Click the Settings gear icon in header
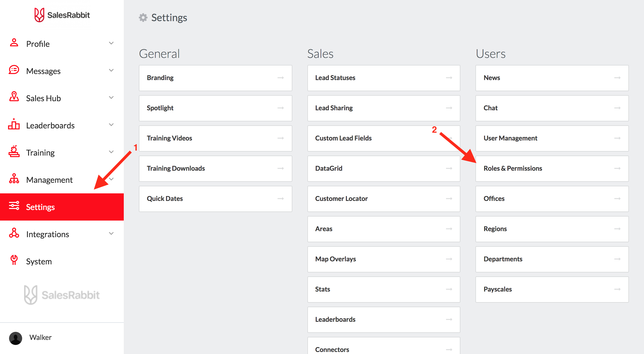The height and width of the screenshot is (354, 644). tap(143, 18)
